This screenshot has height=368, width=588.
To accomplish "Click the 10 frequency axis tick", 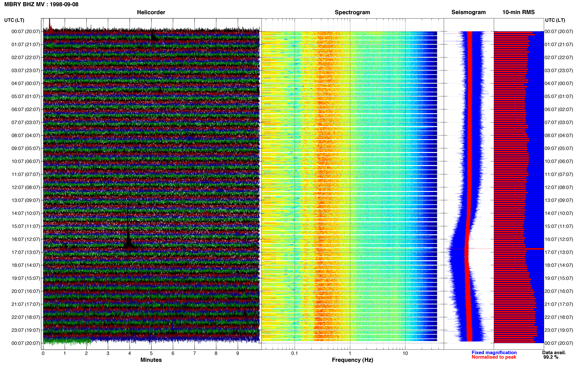I will pos(405,353).
